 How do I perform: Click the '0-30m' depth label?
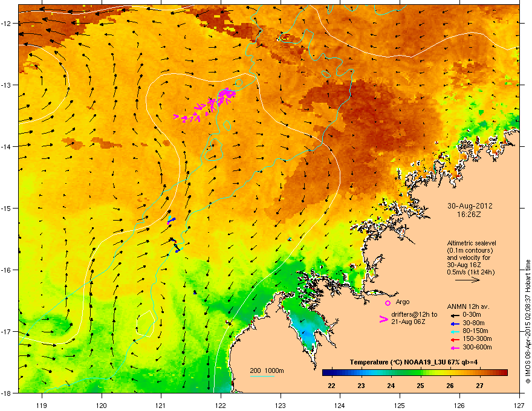[472, 315]
